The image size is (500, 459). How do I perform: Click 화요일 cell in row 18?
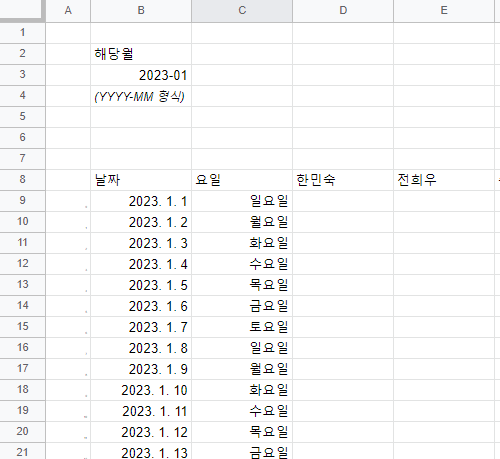click(242, 390)
